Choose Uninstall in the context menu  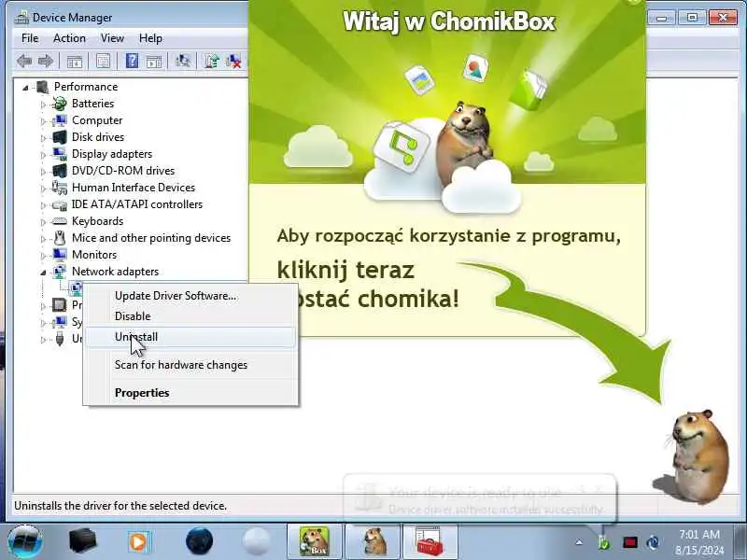190,337
